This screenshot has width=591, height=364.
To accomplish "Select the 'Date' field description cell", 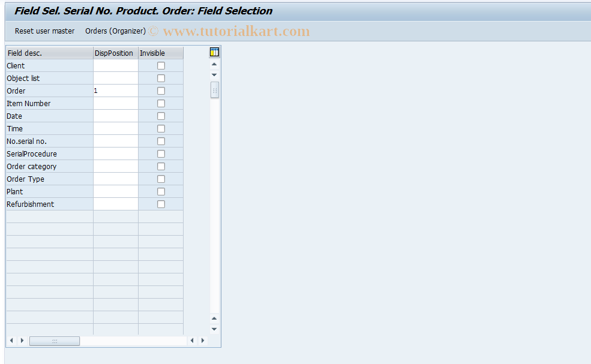I will click(x=49, y=116).
